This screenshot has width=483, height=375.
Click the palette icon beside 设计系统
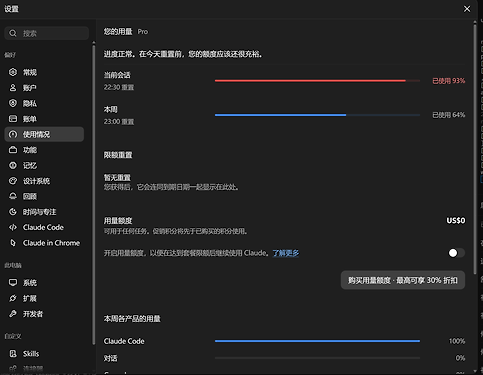click(x=13, y=181)
